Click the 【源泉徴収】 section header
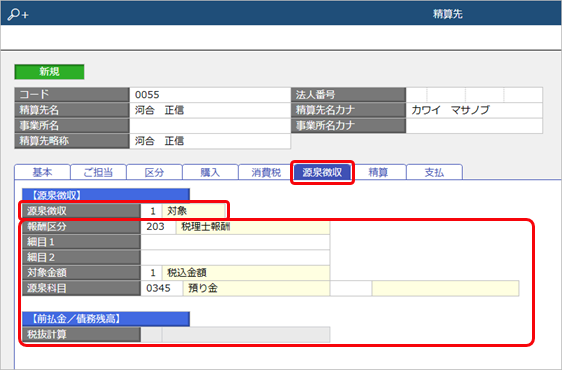 pos(106,195)
